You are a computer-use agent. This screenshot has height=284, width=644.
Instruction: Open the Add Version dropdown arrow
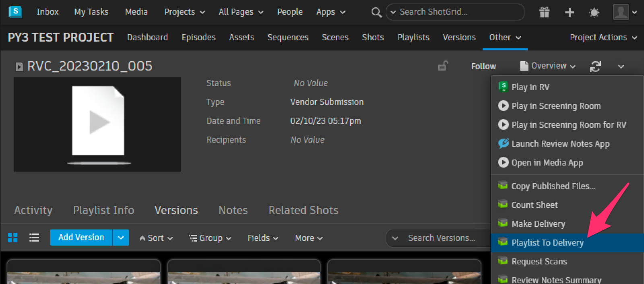121,238
